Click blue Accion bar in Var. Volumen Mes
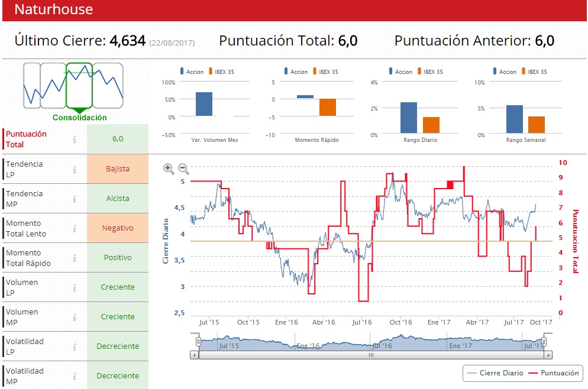 coord(204,104)
